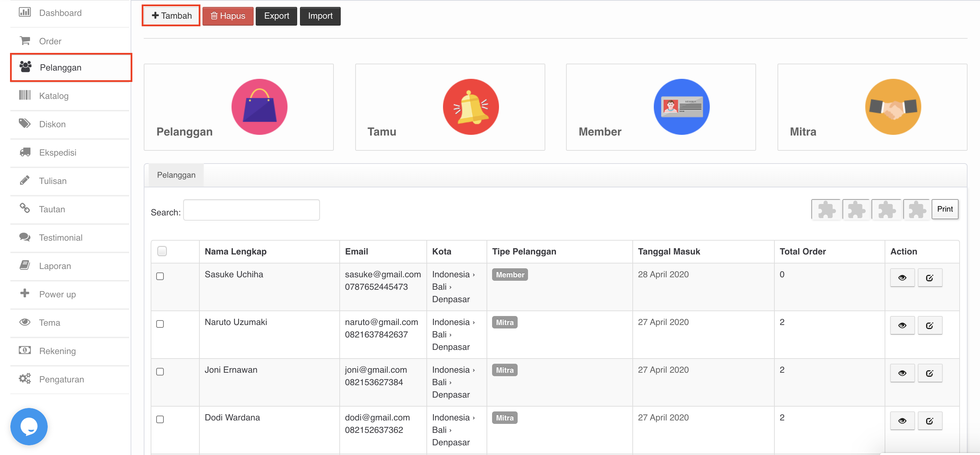This screenshot has height=455, width=980.
Task: Click edit icon for Dodi Wardana row
Action: coord(930,420)
